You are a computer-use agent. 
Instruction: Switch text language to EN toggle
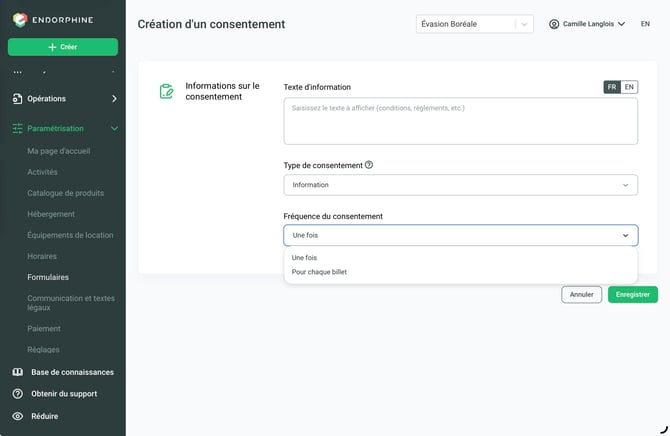pyautogui.click(x=629, y=87)
